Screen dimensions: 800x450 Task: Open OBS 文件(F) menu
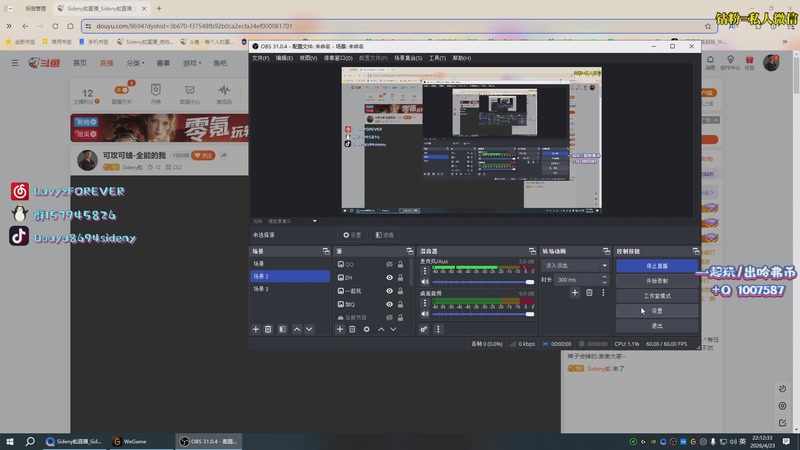pos(260,58)
